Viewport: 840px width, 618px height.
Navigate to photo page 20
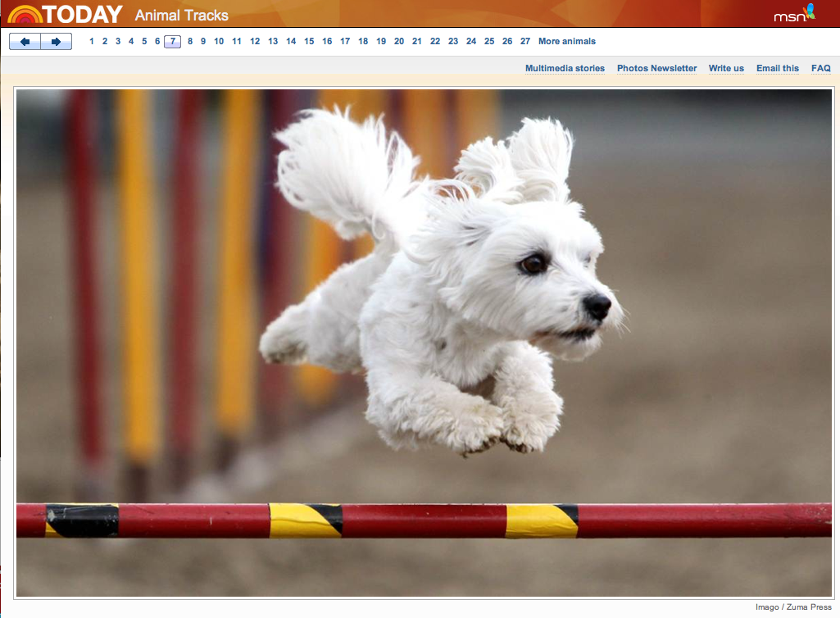coord(399,42)
